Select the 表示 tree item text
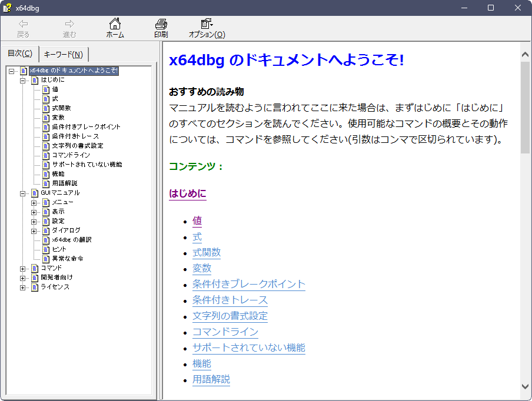This screenshot has width=532, height=401. click(x=58, y=212)
